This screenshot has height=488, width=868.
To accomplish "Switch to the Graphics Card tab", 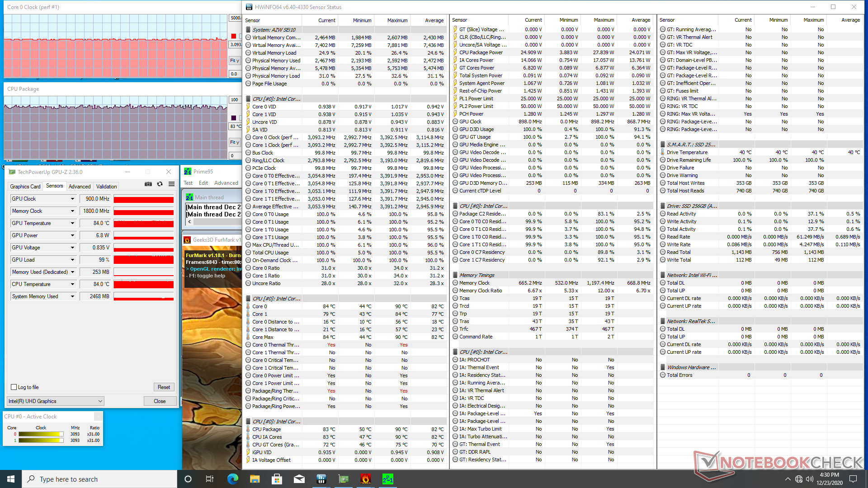I will 25,186.
